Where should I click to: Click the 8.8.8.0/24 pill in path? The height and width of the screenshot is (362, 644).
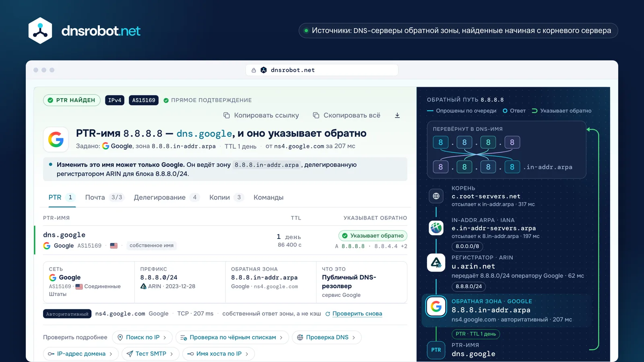469,286
